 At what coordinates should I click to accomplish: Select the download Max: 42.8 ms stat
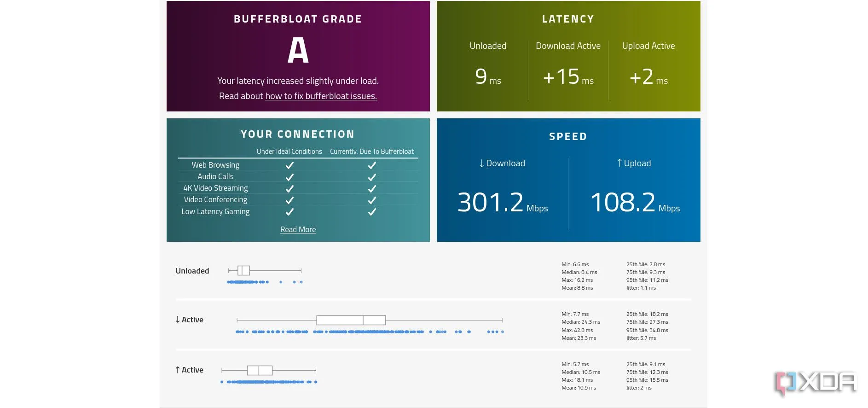577,330
